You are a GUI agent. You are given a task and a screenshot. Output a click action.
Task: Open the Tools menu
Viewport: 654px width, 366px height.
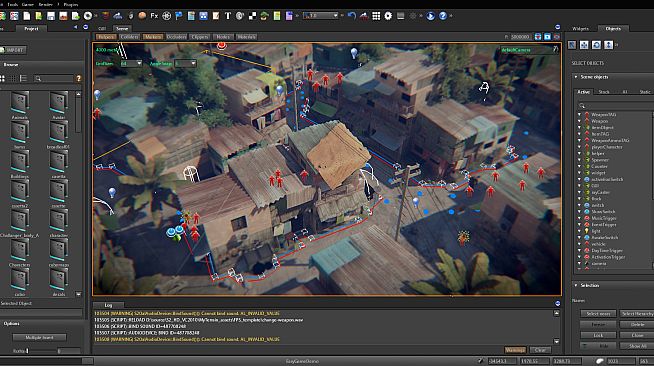click(x=13, y=4)
